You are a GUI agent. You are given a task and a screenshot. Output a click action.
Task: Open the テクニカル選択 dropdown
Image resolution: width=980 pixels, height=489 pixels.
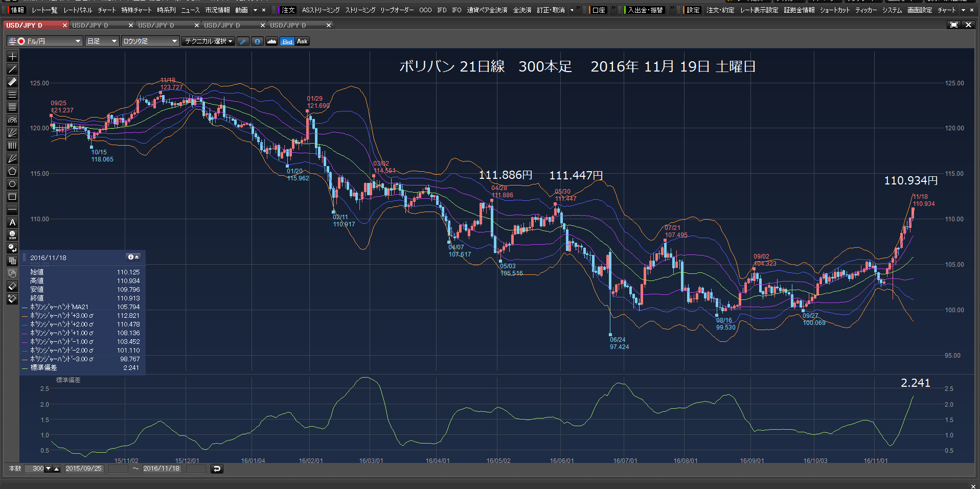tap(209, 41)
